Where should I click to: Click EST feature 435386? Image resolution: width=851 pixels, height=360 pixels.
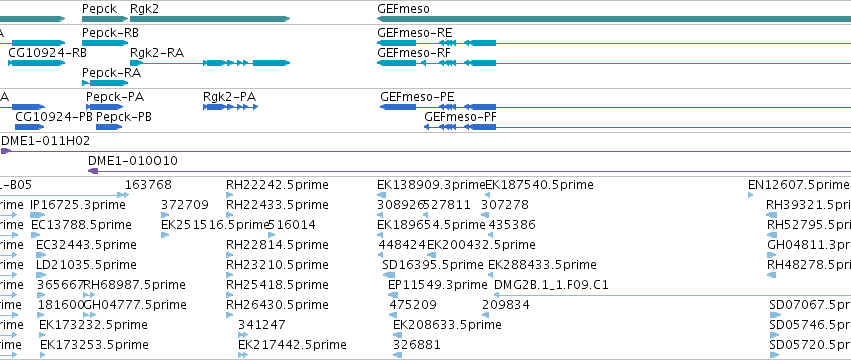click(x=512, y=225)
